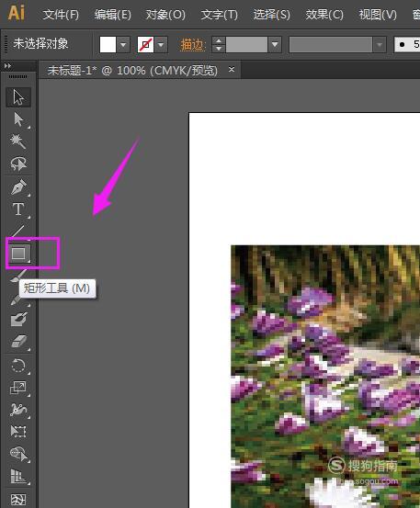420x508 pixels.
Task: Pick the Lasso tool
Action: 18,164
